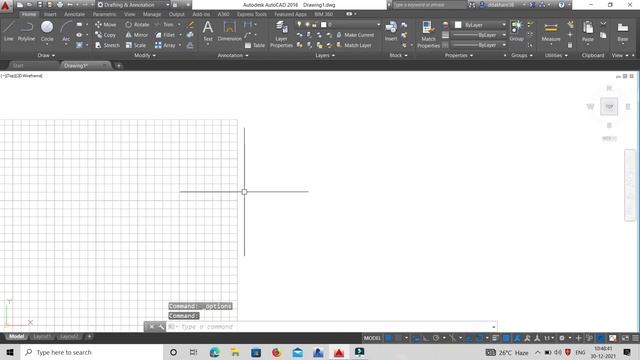
Task: Activate the Scale command
Action: click(x=136, y=45)
